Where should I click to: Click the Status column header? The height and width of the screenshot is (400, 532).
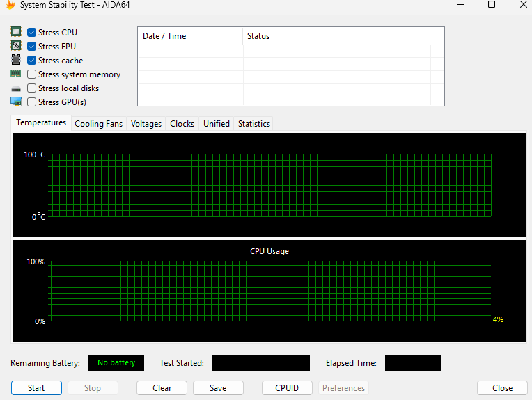point(336,36)
